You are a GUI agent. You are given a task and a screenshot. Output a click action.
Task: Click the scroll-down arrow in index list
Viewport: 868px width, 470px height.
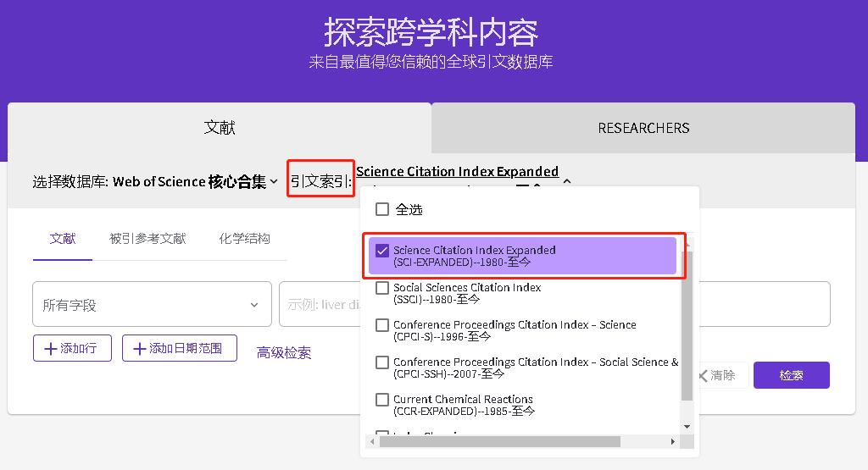point(687,427)
